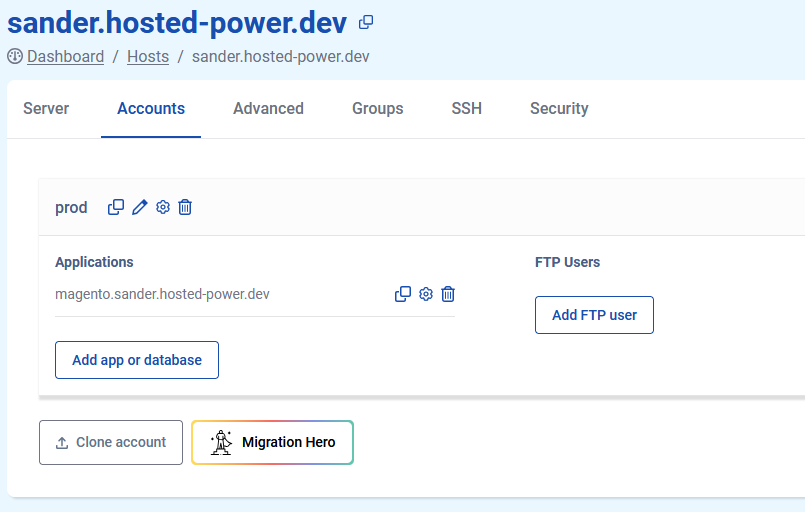805x512 pixels.
Task: View the Security tab
Action: tap(559, 109)
